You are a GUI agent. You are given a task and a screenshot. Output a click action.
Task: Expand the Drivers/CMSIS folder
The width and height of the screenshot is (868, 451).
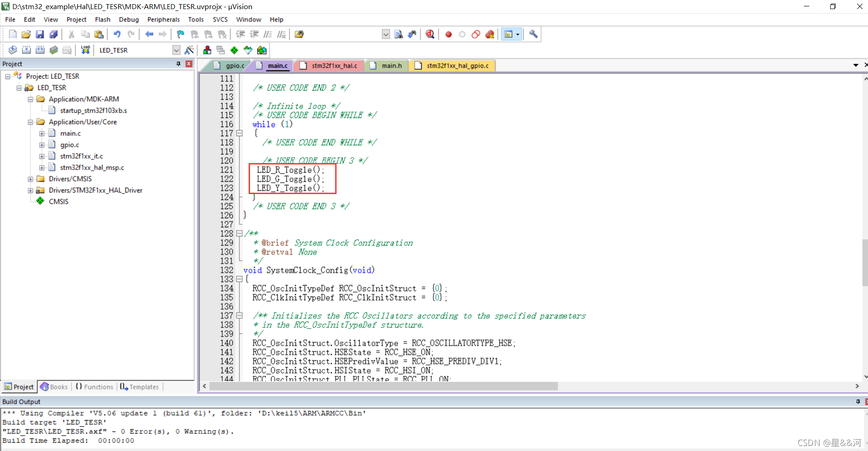pyautogui.click(x=31, y=179)
